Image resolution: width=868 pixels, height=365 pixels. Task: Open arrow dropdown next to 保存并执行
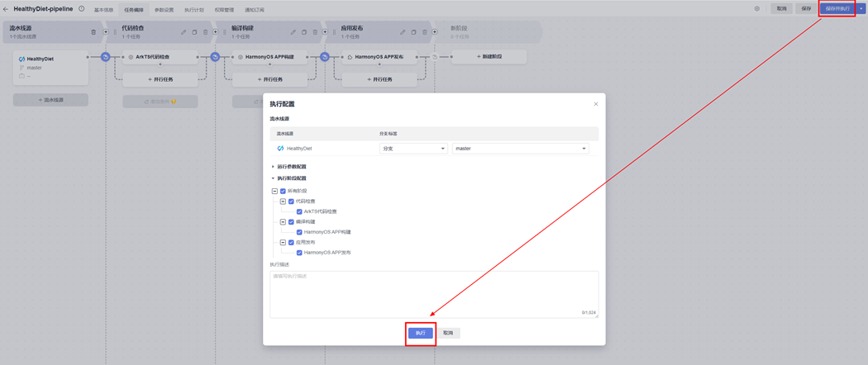coord(861,9)
